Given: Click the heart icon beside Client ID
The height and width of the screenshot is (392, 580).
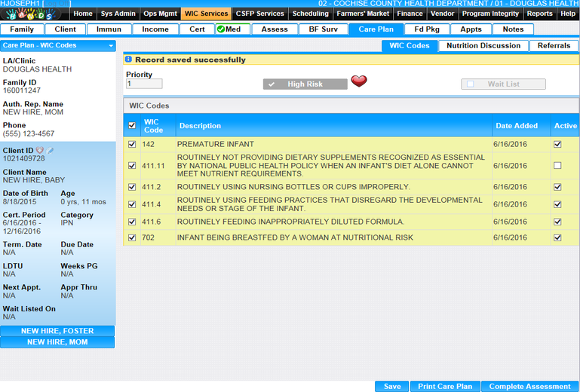Looking at the screenshot, I should tap(40, 151).
